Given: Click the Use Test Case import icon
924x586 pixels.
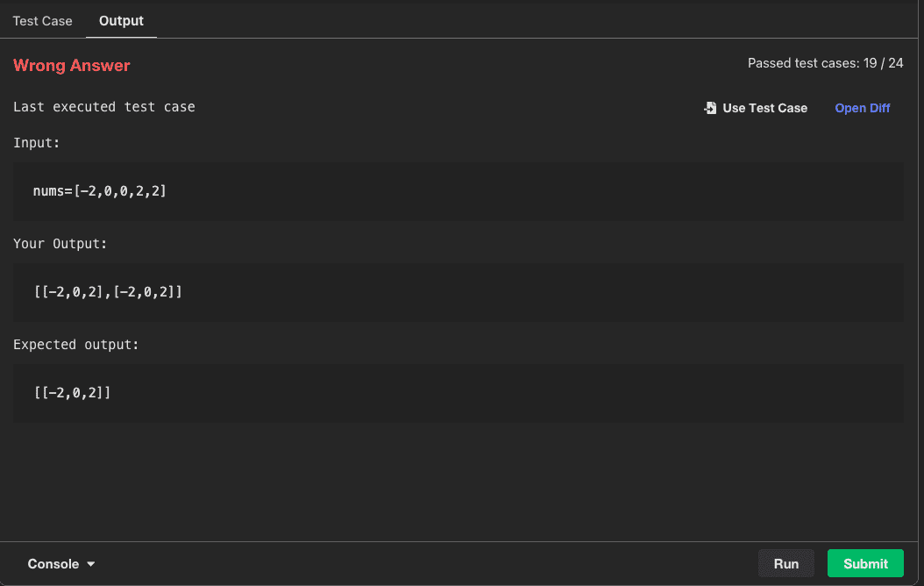Looking at the screenshot, I should coord(710,108).
